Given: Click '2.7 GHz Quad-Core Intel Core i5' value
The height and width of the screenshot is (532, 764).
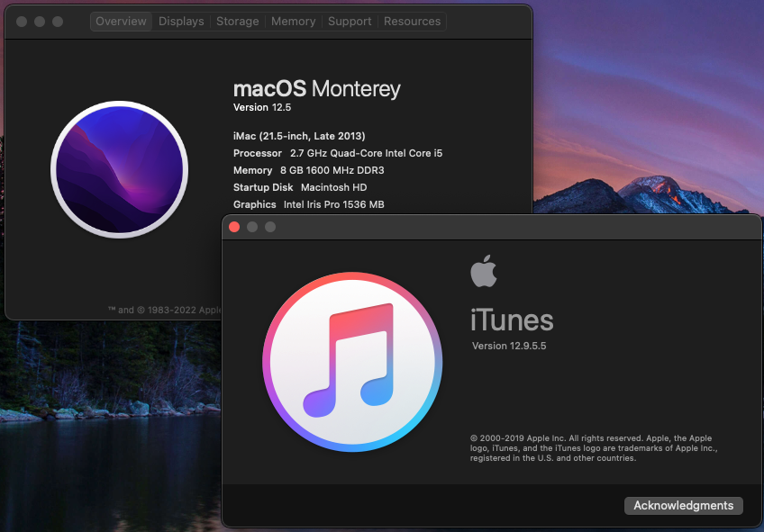Looking at the screenshot, I should (367, 153).
